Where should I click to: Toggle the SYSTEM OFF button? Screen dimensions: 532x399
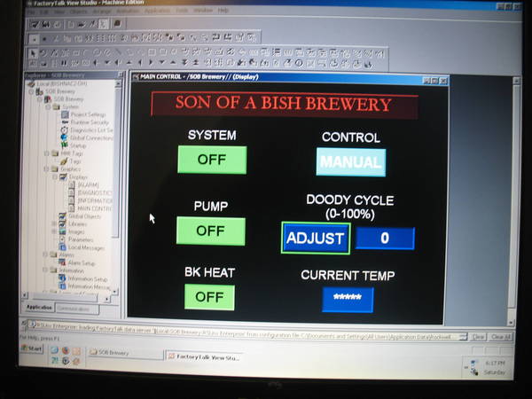click(x=212, y=160)
